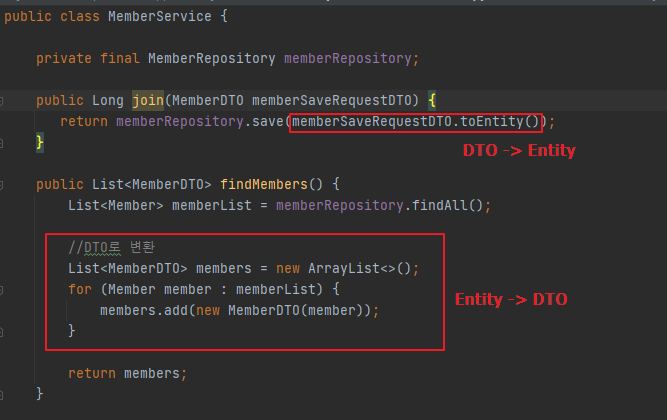The image size is (667, 420).
Task: Click the save method call
Action: click(268, 121)
